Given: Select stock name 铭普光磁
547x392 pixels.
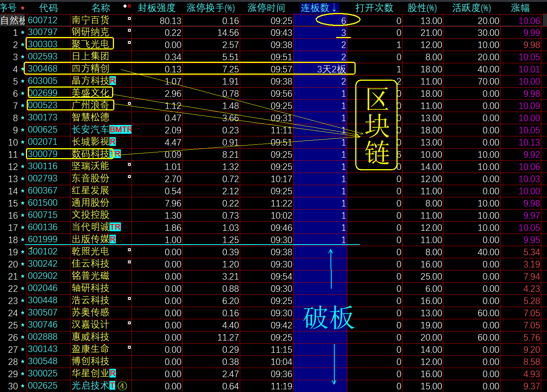Looking at the screenshot, I should (90, 276).
